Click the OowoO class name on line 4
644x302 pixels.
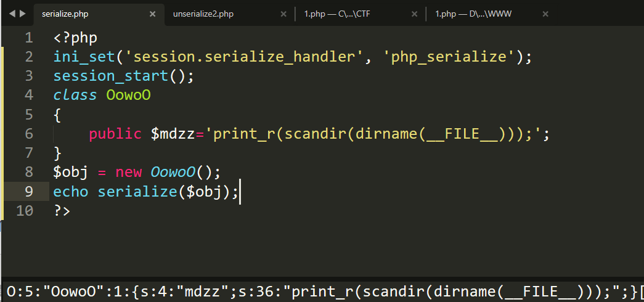tap(129, 96)
